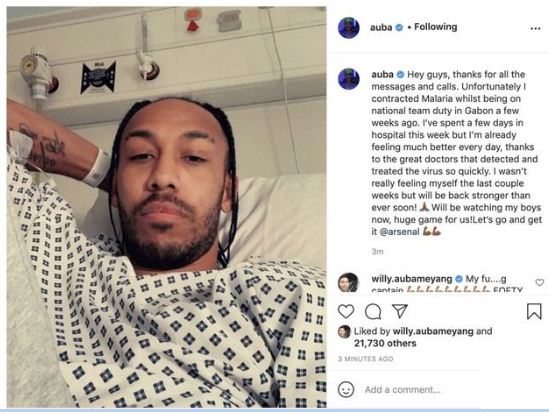Click auba username in the caption

(x=382, y=75)
